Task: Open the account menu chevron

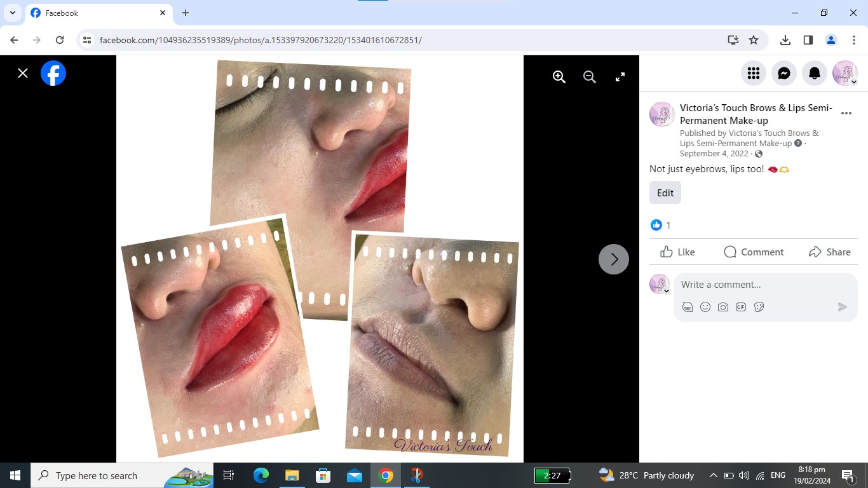Action: [x=854, y=81]
